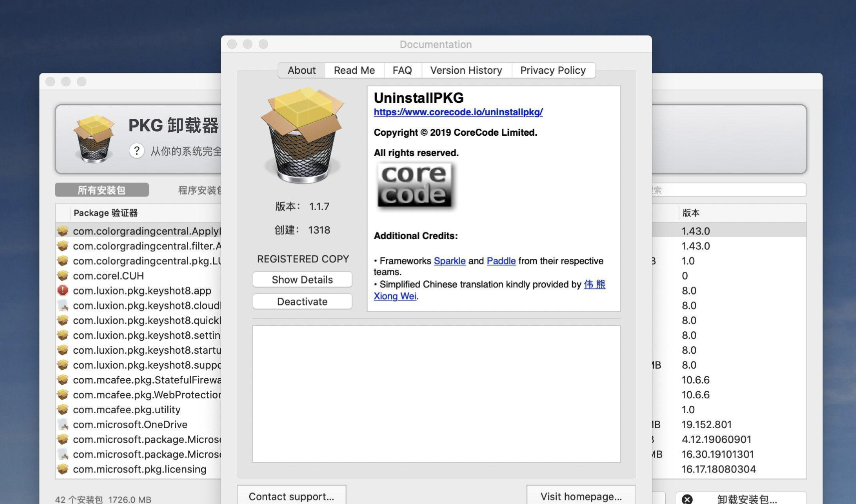This screenshot has width=856, height=504.
Task: Click the package icon beside com.microsoft.pkg.licensing
Action: (x=62, y=469)
